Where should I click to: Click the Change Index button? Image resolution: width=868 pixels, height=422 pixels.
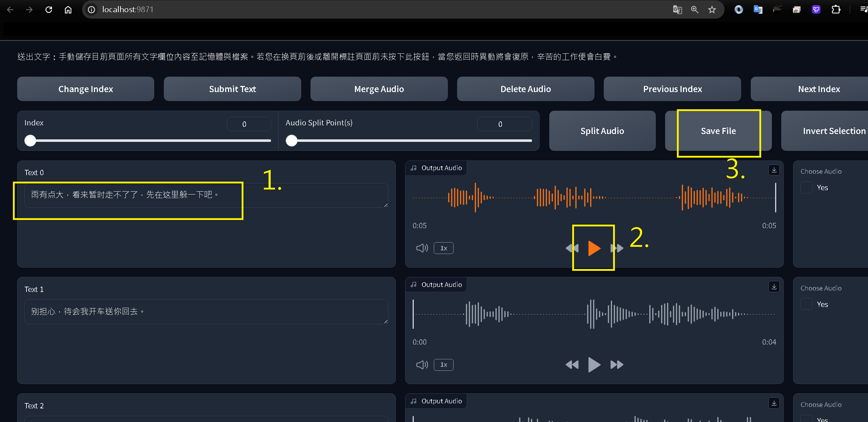(x=86, y=89)
